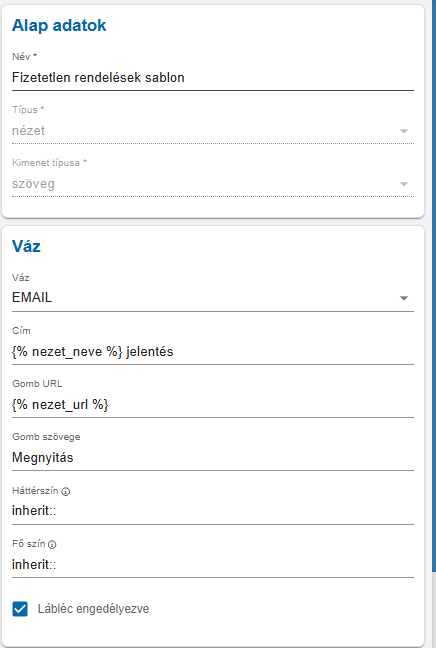Click the Név field label
The height and width of the screenshot is (648, 436).
click(24, 57)
